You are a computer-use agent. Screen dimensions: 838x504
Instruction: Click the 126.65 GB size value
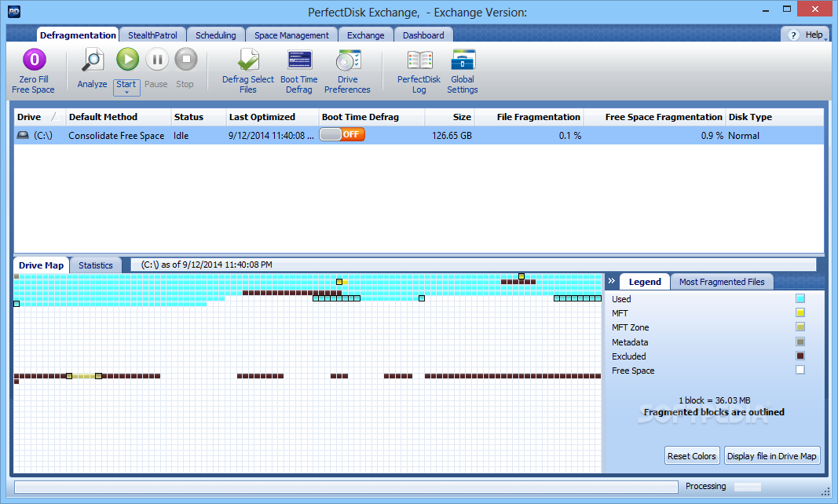click(452, 136)
